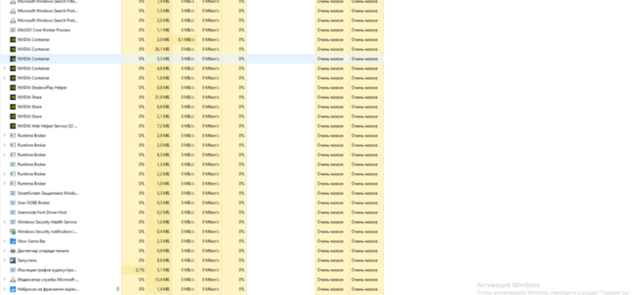The height and width of the screenshot is (295, 644).
Task: Click the NVIDIA ShadowPlay Helper icon
Action: 13,88
